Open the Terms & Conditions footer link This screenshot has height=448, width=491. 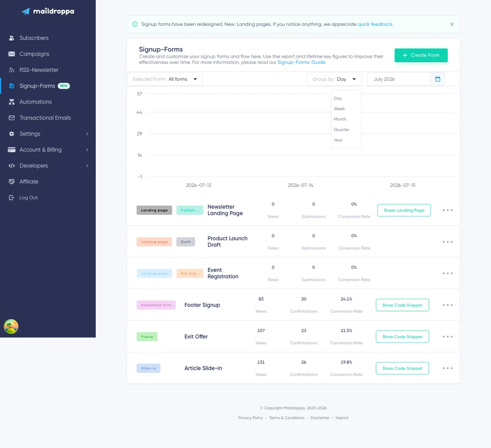pos(287,418)
